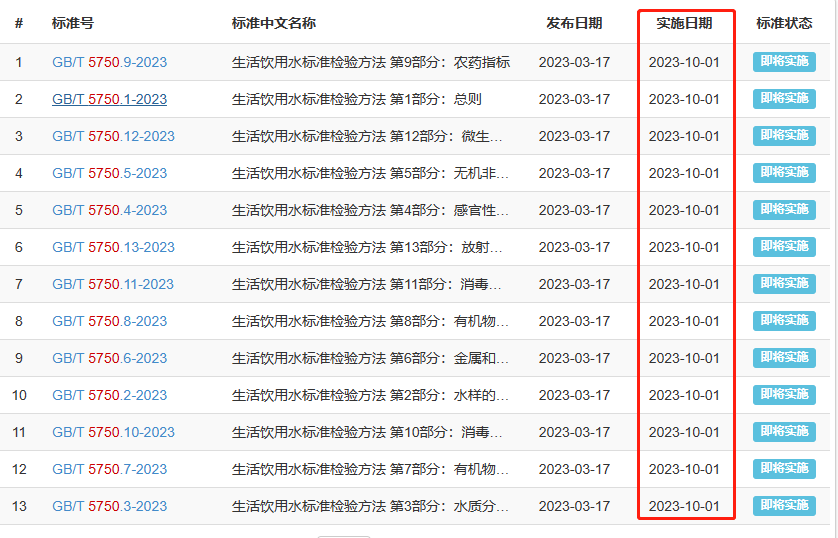838x538 pixels.
Task: Select name cell 第12部分：微生…
Action: (367, 136)
